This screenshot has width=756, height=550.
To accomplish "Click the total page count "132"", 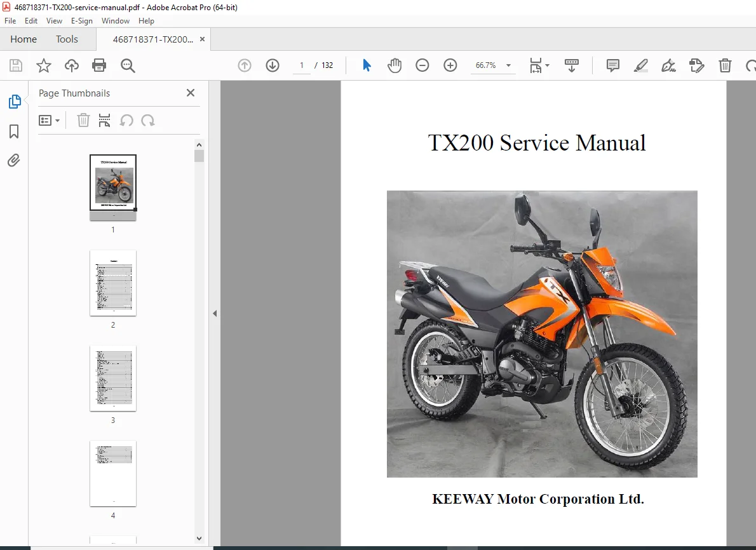I will pyautogui.click(x=327, y=65).
